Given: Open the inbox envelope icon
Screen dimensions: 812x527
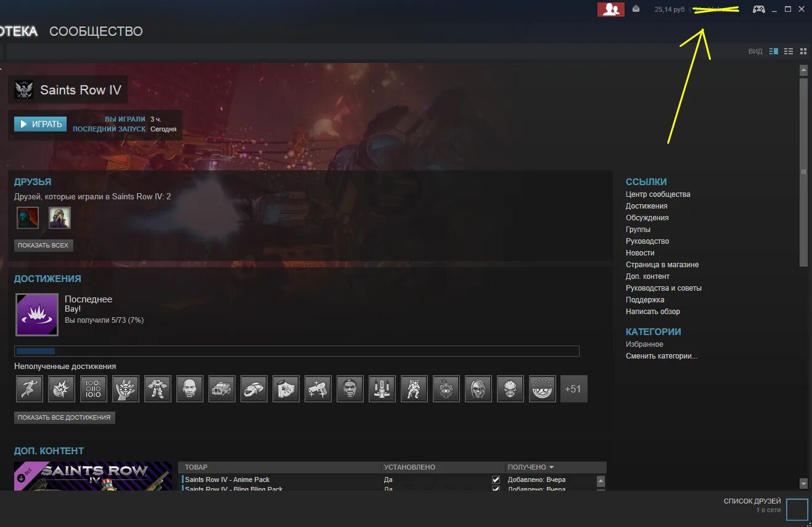Looking at the screenshot, I should coord(636,9).
